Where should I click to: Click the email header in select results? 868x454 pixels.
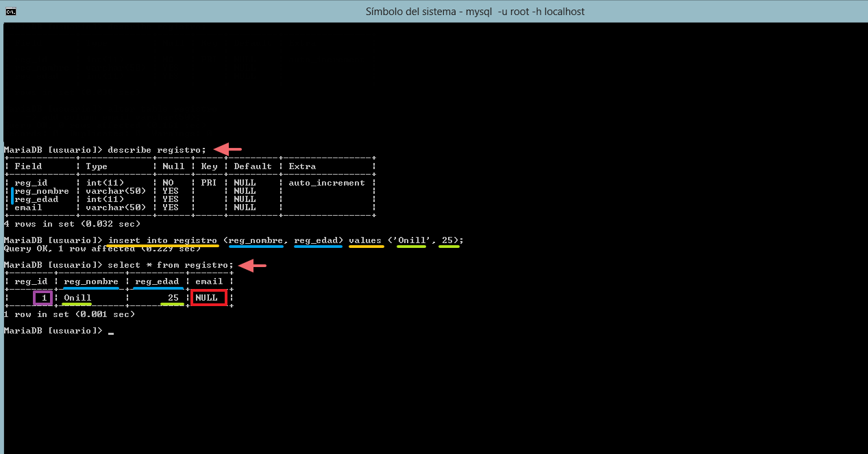pos(209,281)
